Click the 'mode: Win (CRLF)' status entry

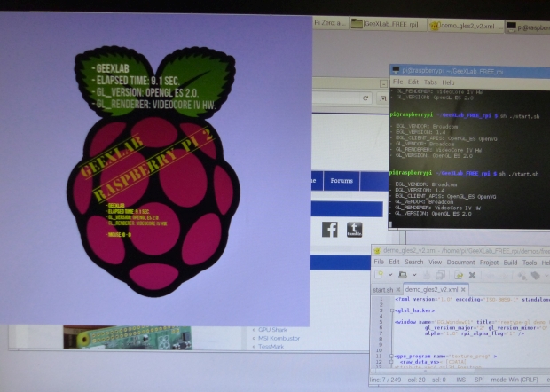point(515,380)
